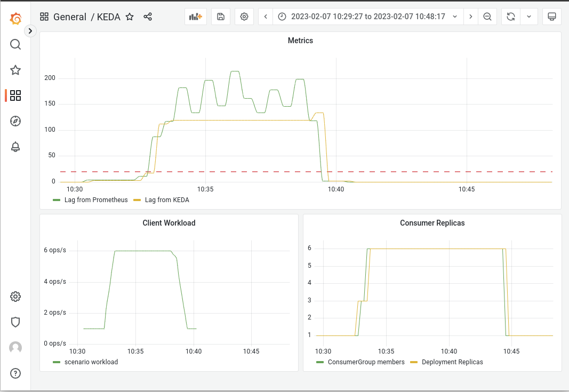Image resolution: width=569 pixels, height=392 pixels.
Task: Open the KEDA dashboard breadcrumb
Action: [108, 17]
